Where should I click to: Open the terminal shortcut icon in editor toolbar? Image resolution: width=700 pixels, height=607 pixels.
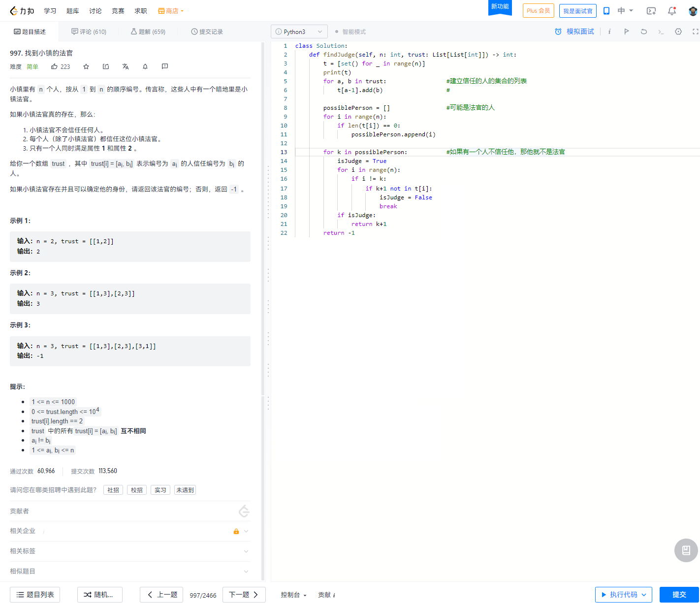[x=661, y=32]
